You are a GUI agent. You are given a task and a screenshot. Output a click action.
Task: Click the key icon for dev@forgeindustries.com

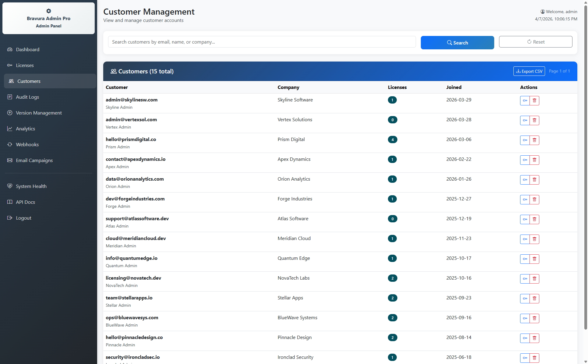pos(525,200)
